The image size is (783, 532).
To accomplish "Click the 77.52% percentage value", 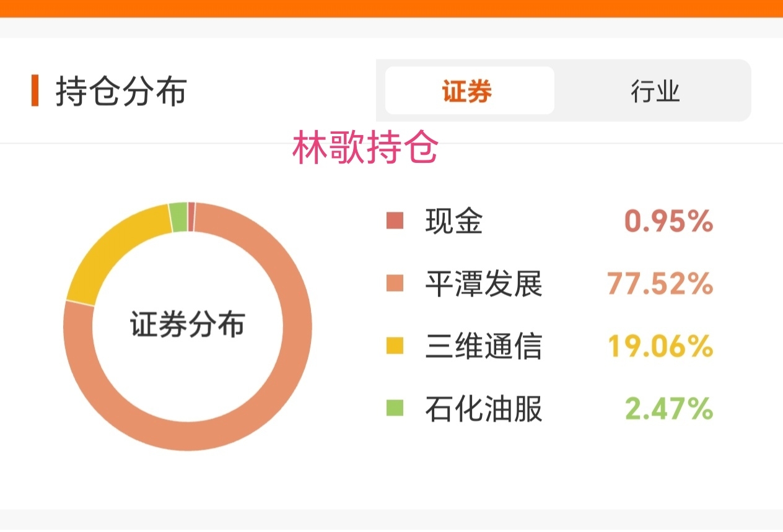I will click(660, 284).
